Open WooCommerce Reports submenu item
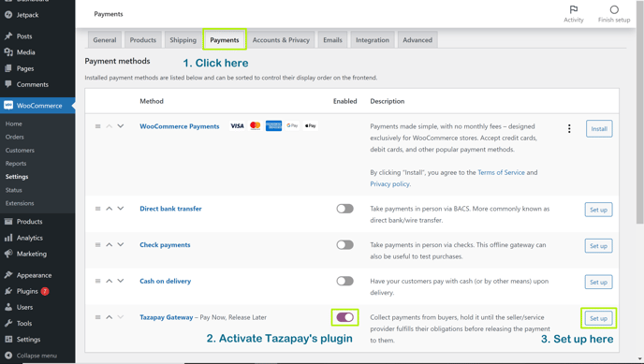The width and height of the screenshot is (644, 364). (16, 164)
